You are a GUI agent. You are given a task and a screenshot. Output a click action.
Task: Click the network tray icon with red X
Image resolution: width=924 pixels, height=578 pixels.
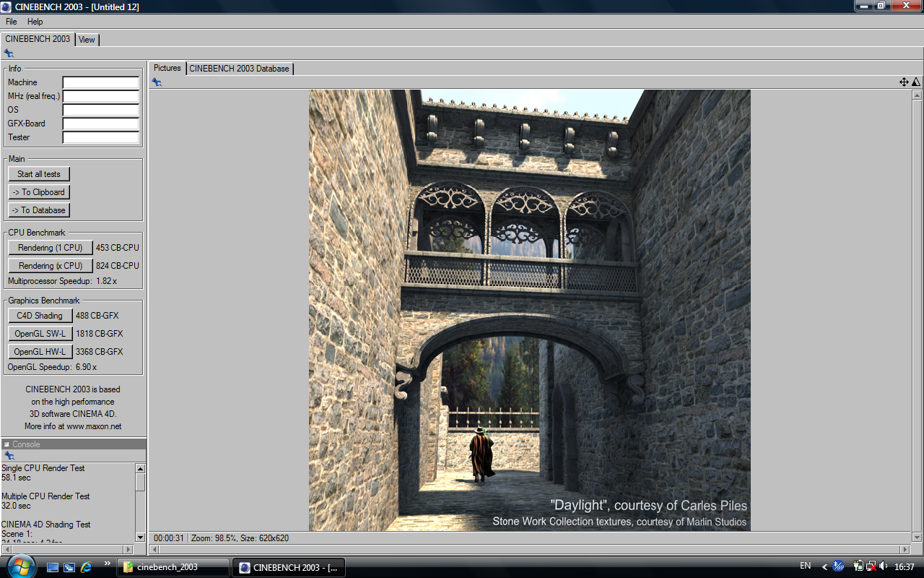pos(871,566)
